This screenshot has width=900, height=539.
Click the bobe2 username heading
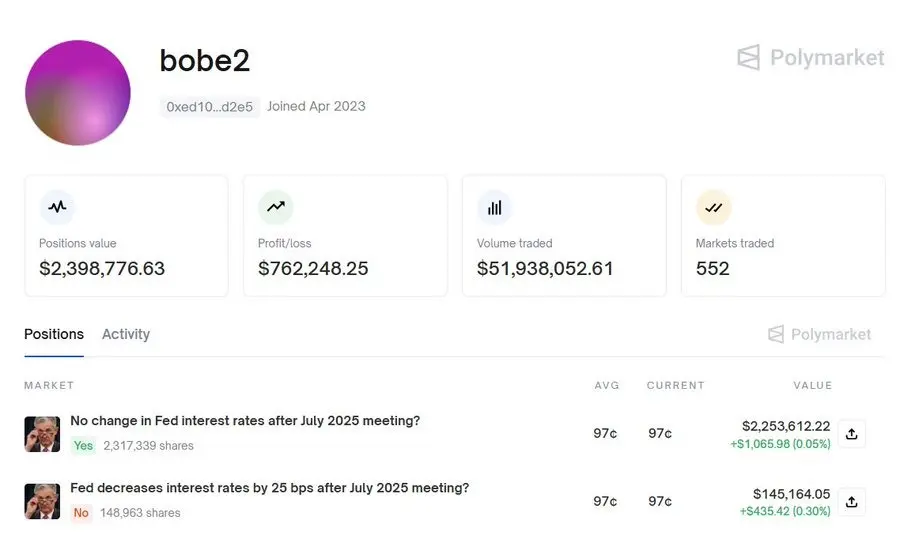click(x=205, y=60)
